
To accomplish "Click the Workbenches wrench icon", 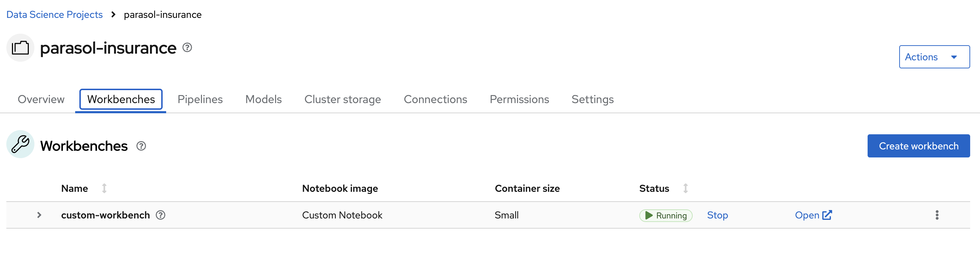I will [20, 144].
